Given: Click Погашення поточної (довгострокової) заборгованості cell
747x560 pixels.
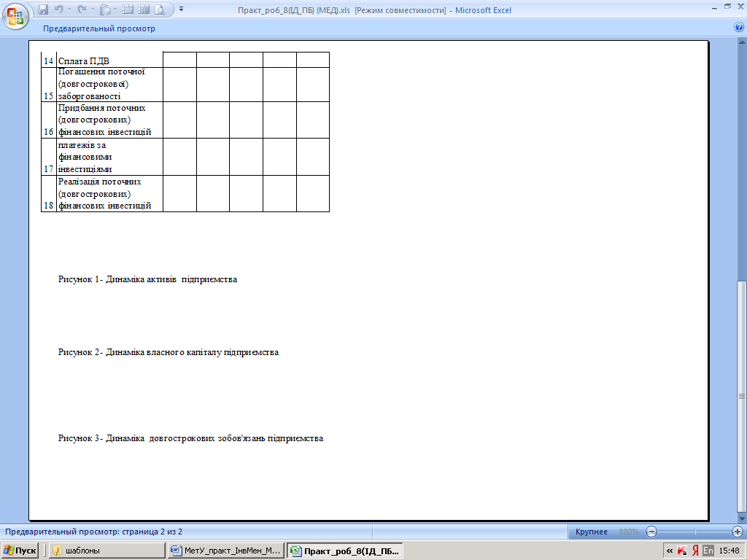Looking at the screenshot, I should click(109, 85).
